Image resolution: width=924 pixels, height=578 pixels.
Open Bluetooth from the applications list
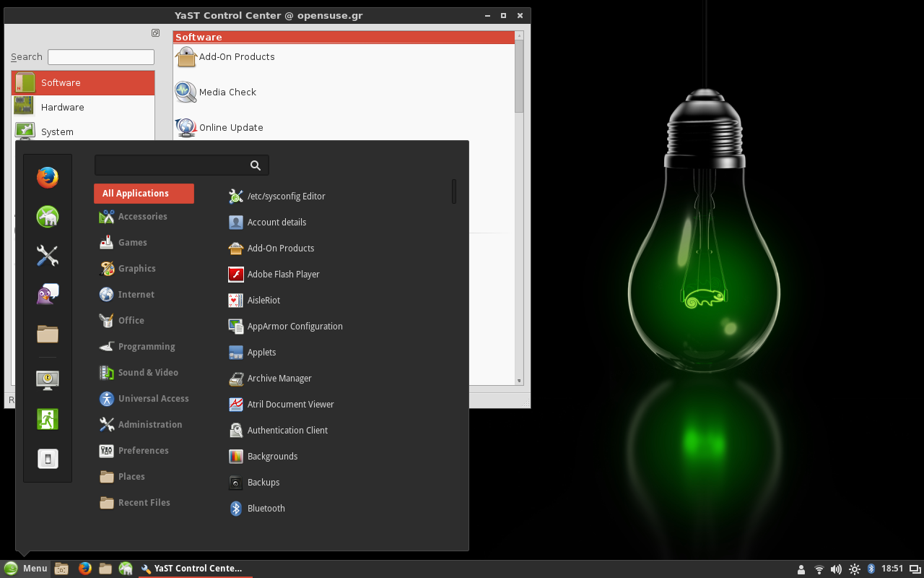266,509
